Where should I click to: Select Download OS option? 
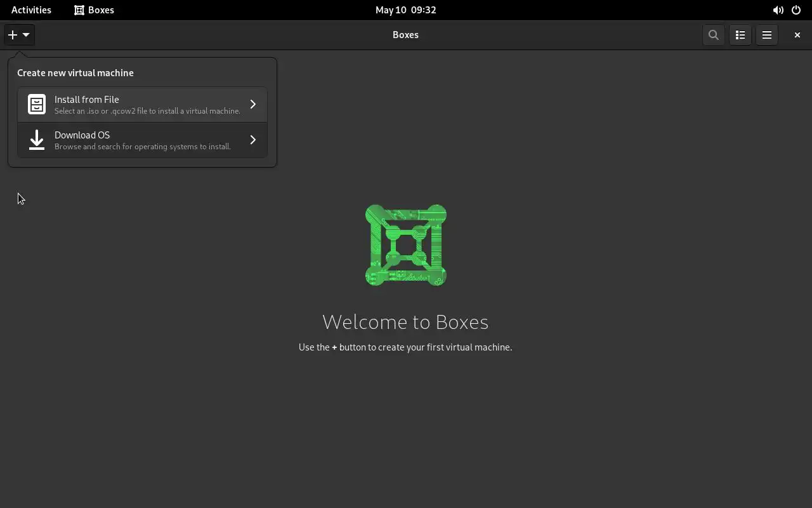[142, 140]
